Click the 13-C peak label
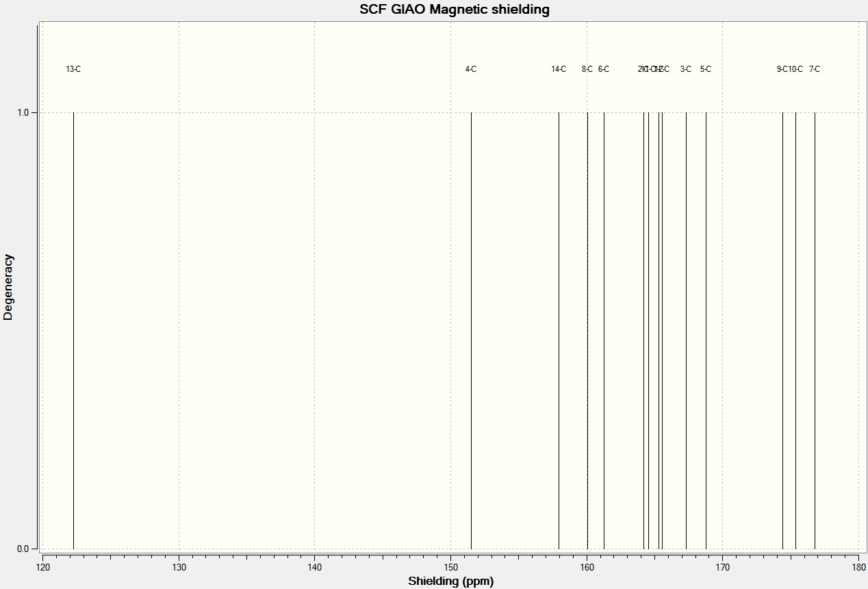The width and height of the screenshot is (868, 589). tap(73, 69)
